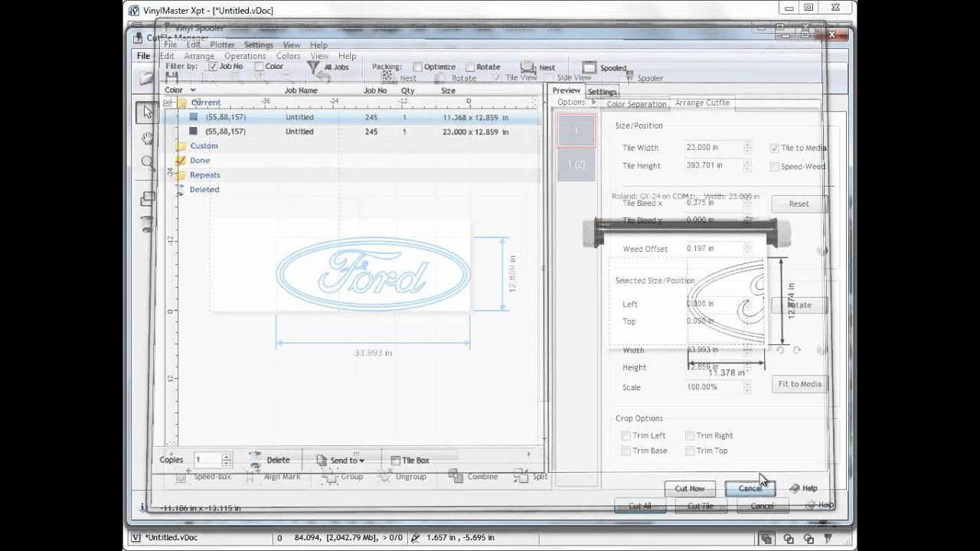Switch to the Preview tab

coord(567,90)
